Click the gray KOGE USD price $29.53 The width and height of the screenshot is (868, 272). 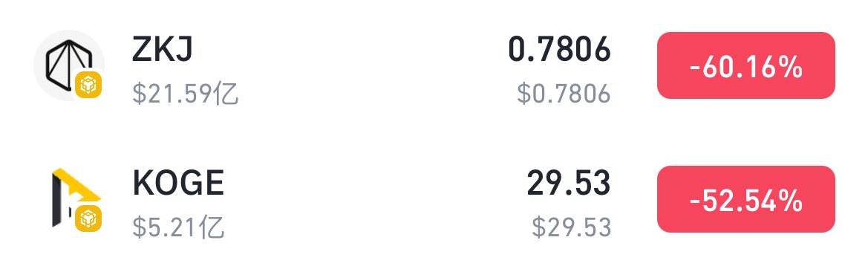[x=571, y=227]
